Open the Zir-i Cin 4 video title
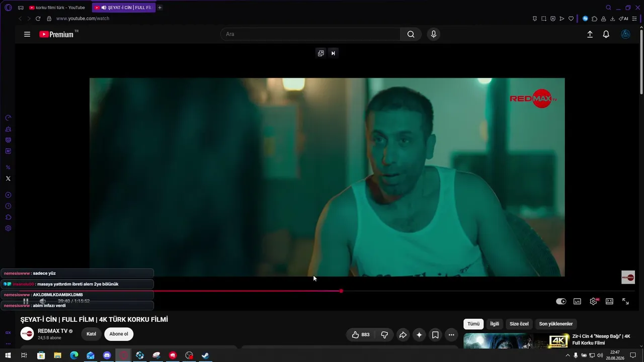The height and width of the screenshot is (362, 644). tap(601, 339)
